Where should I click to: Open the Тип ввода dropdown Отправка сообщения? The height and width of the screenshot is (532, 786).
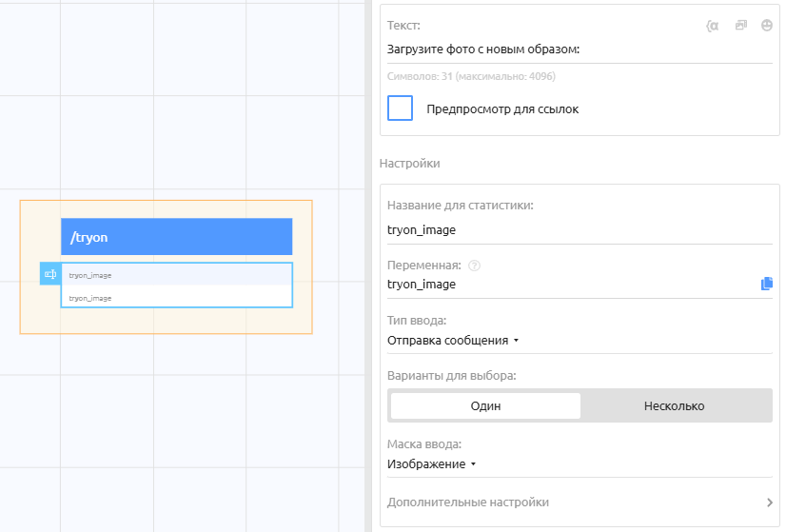click(x=453, y=340)
